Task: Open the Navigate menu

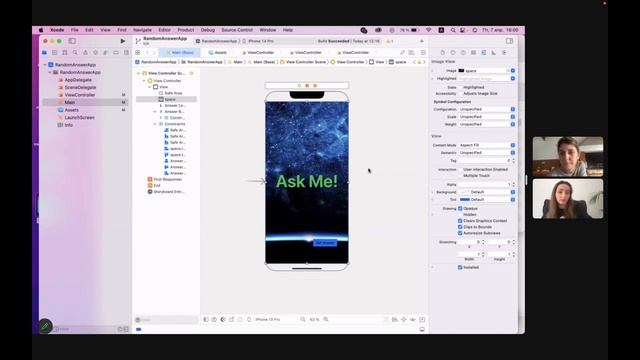Action: pyautogui.click(x=142, y=30)
